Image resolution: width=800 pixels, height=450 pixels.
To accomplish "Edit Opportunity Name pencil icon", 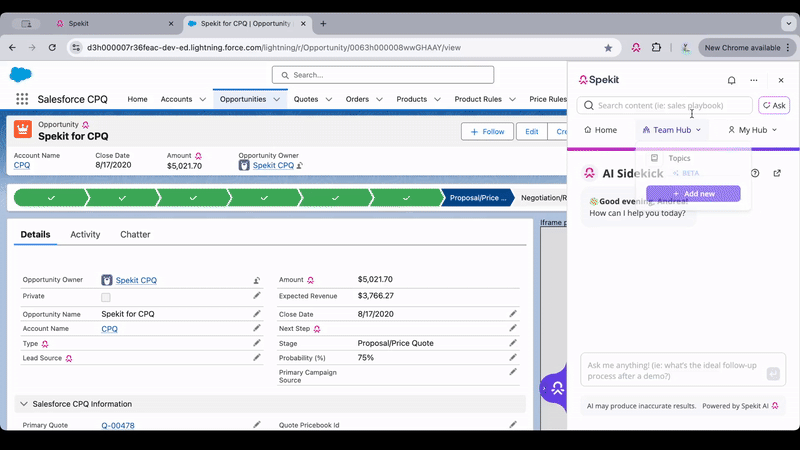I will (257, 314).
